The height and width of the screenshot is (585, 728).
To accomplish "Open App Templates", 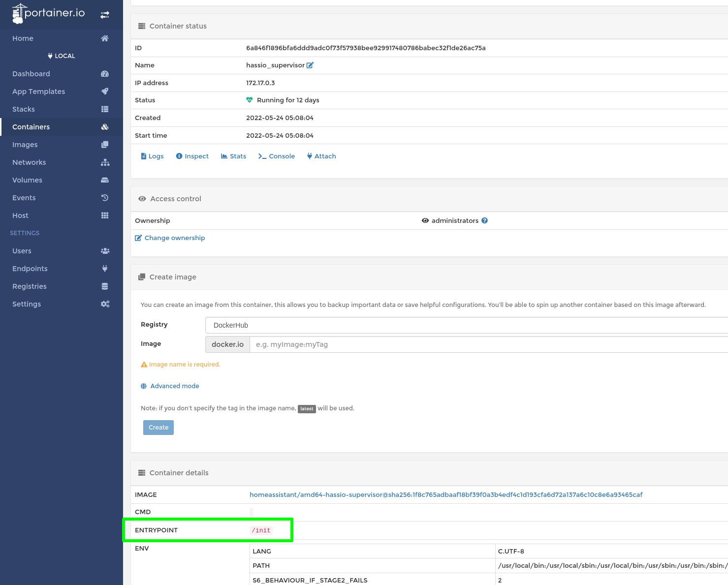I will 38,91.
